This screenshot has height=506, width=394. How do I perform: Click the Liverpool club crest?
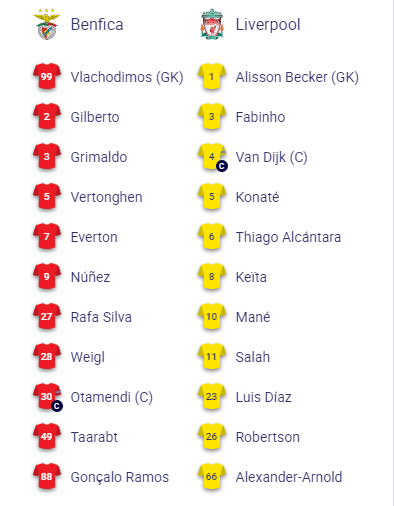[x=212, y=24]
